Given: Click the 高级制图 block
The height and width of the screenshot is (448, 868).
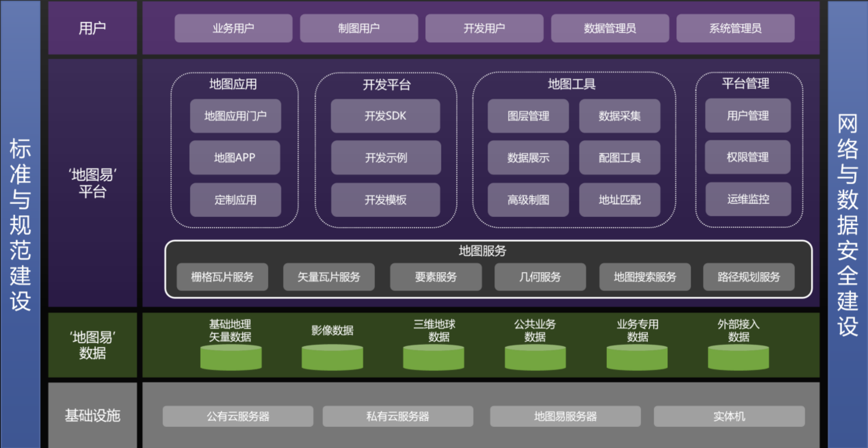Looking at the screenshot, I should tap(528, 200).
